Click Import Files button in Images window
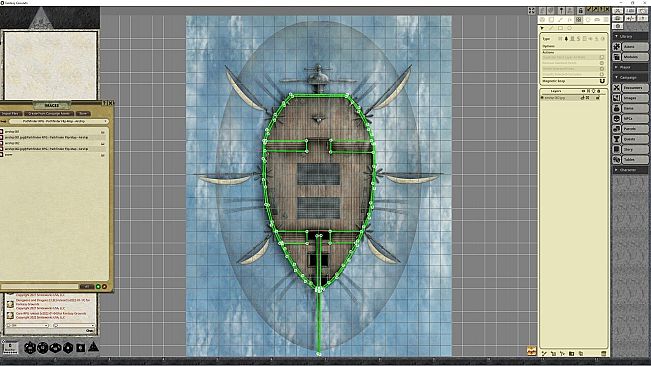This screenshot has height=366, width=651. (10, 113)
